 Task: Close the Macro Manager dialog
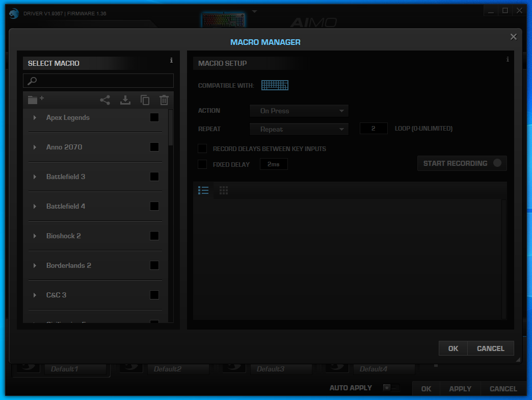coord(513,37)
